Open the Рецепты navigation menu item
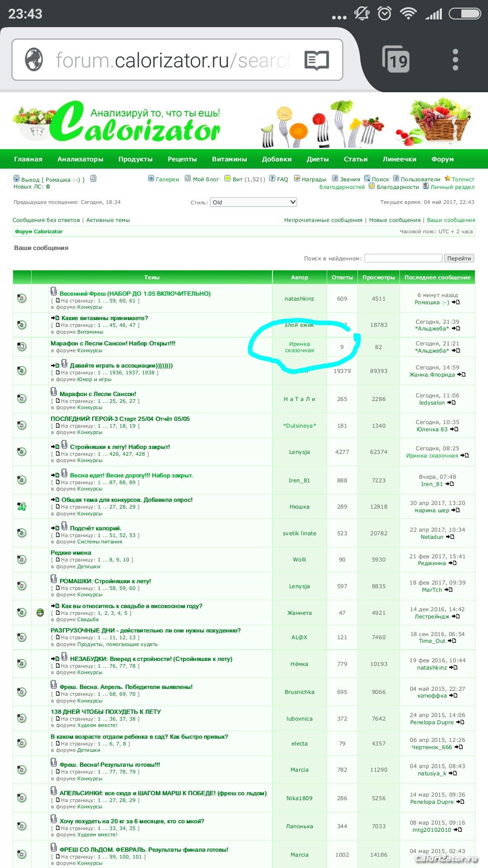The height and width of the screenshot is (868, 488). (182, 159)
